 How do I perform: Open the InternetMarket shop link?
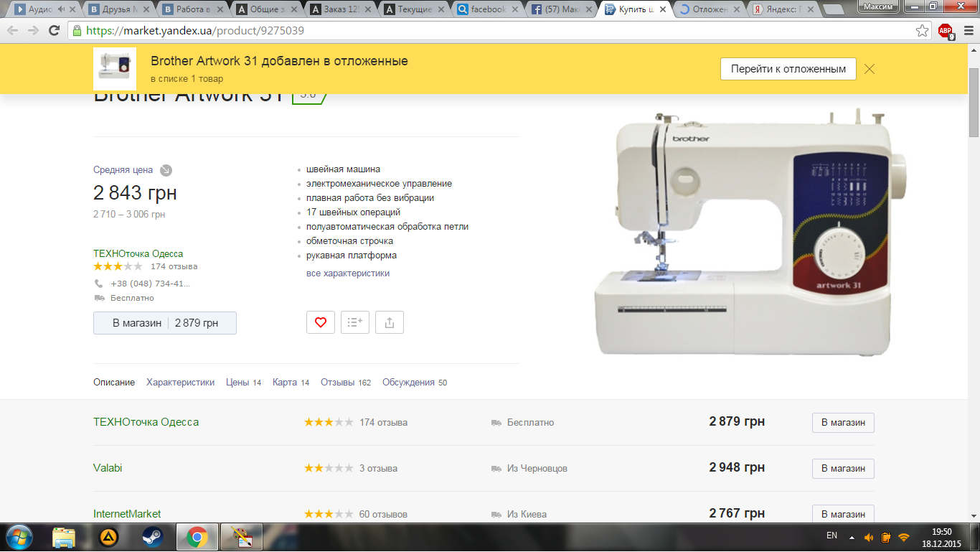127,514
